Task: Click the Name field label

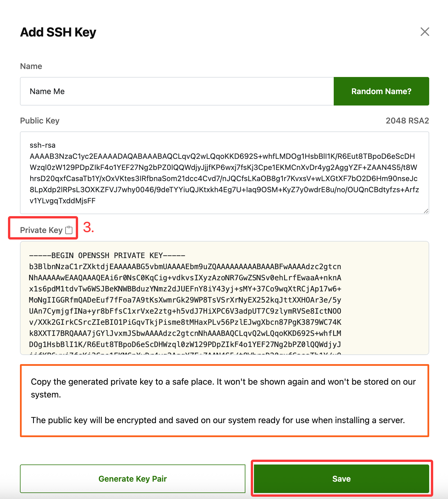Action: 31,66
